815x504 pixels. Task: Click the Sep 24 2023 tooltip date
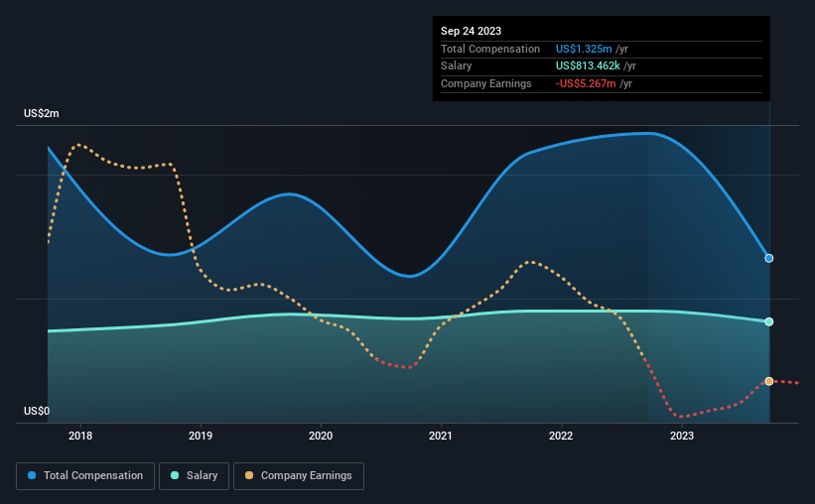point(471,31)
